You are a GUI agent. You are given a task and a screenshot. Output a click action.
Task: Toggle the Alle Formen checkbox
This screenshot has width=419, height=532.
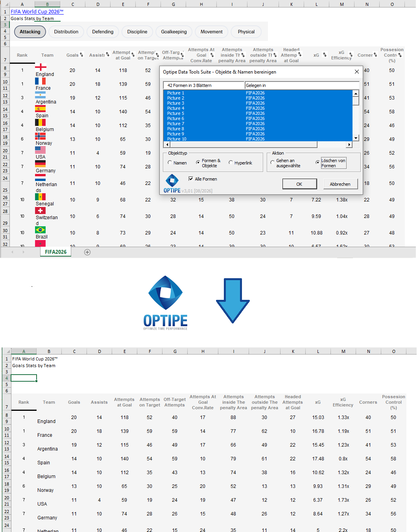click(x=191, y=179)
